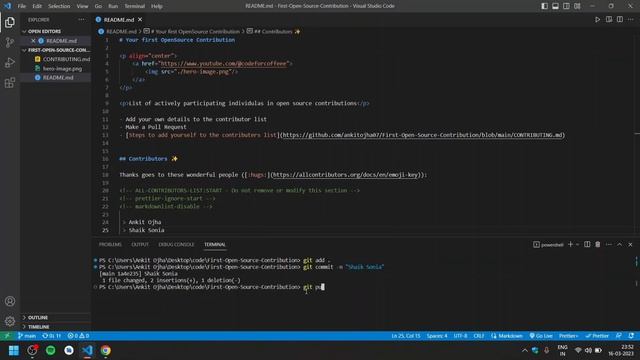Create a new terminal with plus icon
The image size is (640, 360).
click(x=570, y=244)
